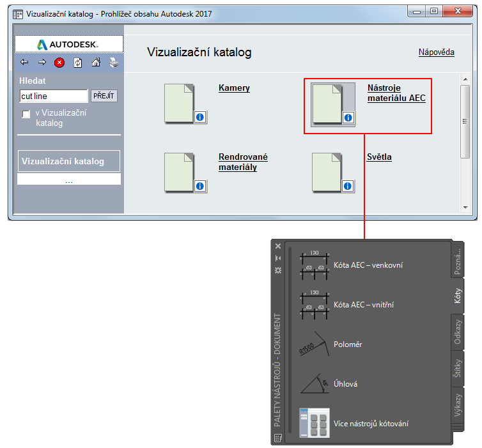
Task: Enable the v Vizualizační katalog checkbox
Action: pos(26,114)
